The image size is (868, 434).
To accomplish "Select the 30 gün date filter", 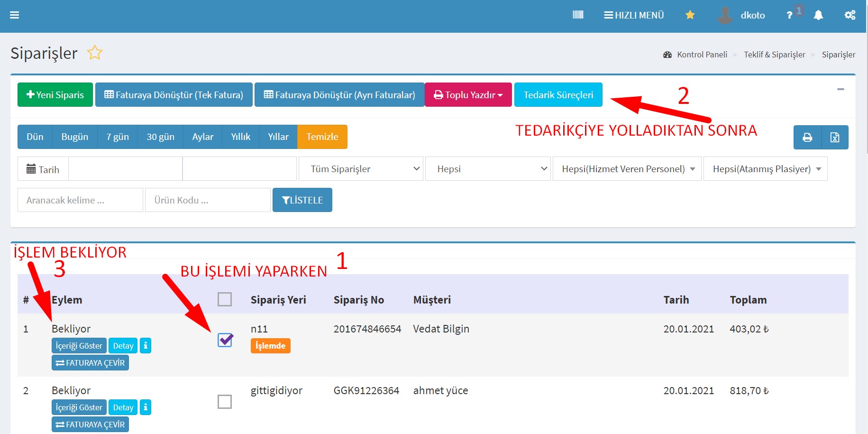I will coord(160,137).
